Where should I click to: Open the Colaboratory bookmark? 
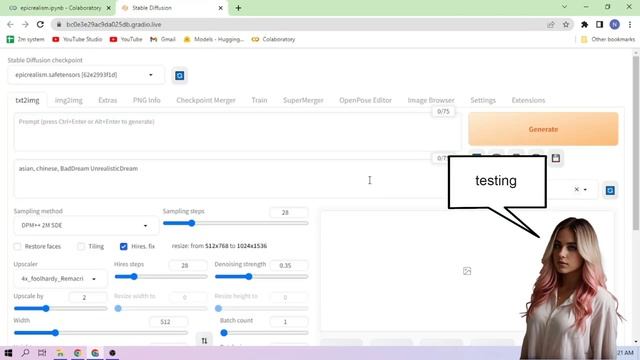(x=273, y=39)
